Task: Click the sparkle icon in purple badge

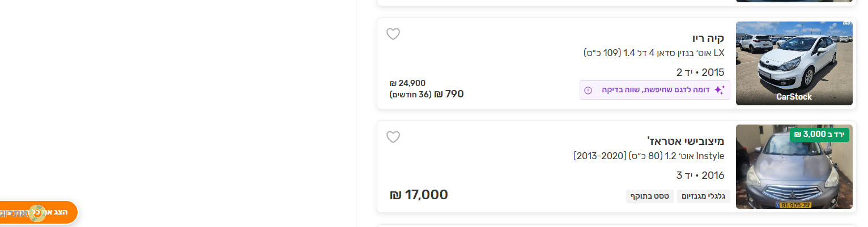Action: (x=720, y=90)
